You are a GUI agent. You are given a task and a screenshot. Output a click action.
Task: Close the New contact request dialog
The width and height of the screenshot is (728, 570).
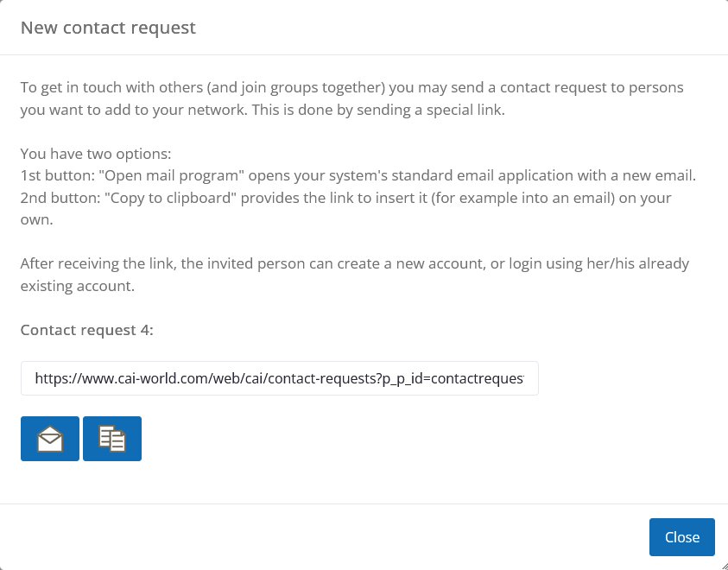[x=681, y=537]
